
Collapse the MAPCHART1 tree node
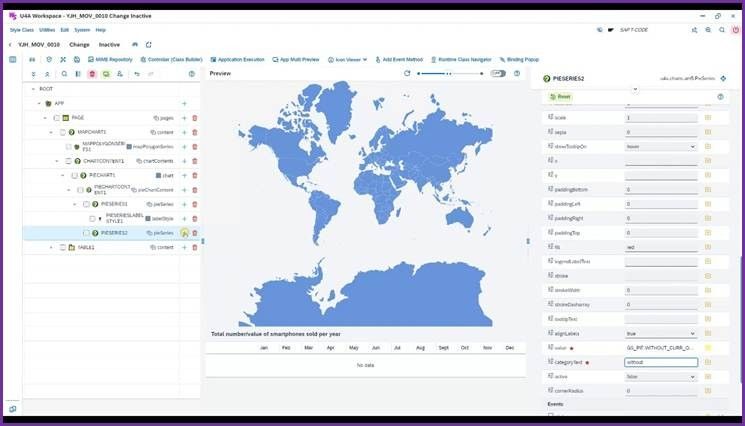click(51, 132)
